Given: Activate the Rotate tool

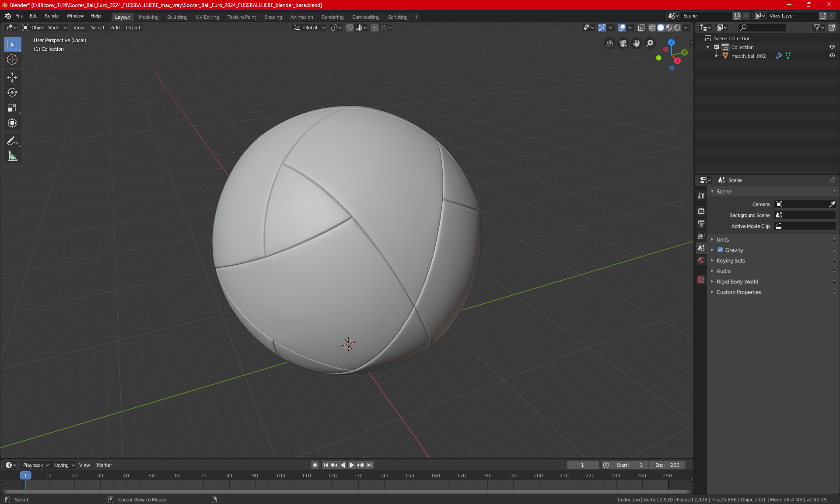Looking at the screenshot, I should (x=12, y=92).
